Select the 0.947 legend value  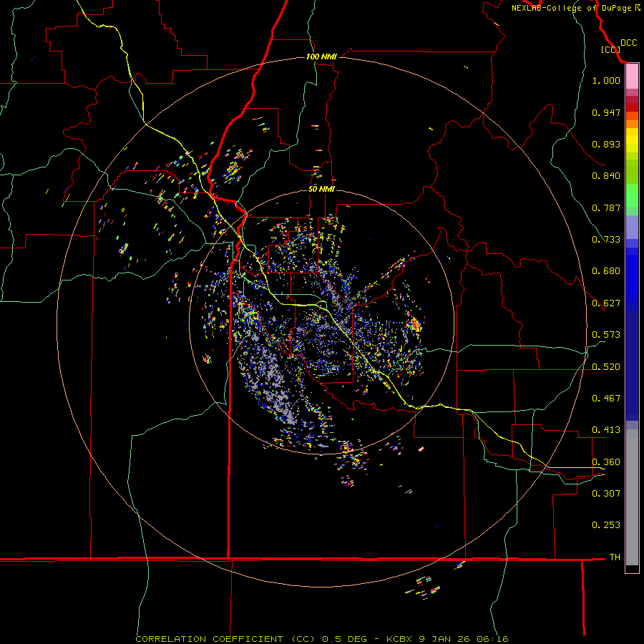[606, 112]
